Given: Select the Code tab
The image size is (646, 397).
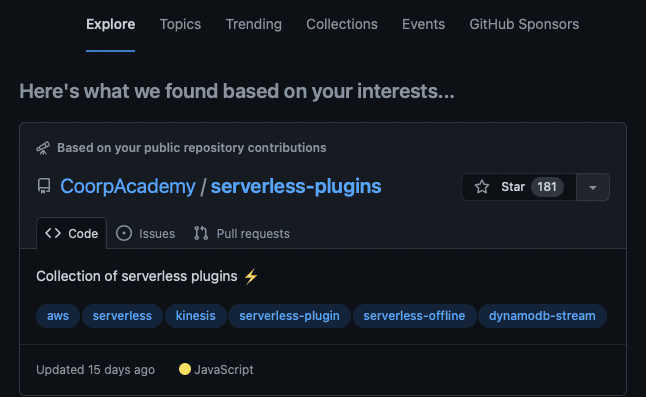Looking at the screenshot, I should tap(72, 234).
